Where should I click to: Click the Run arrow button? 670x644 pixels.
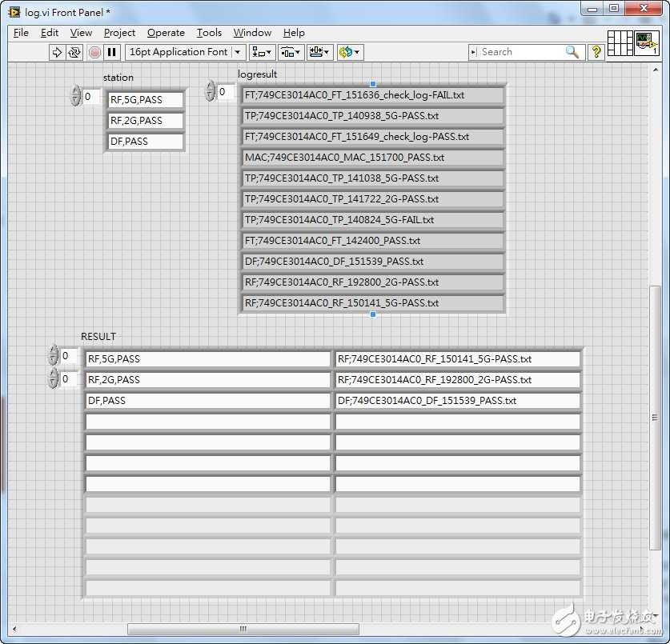[x=56, y=52]
